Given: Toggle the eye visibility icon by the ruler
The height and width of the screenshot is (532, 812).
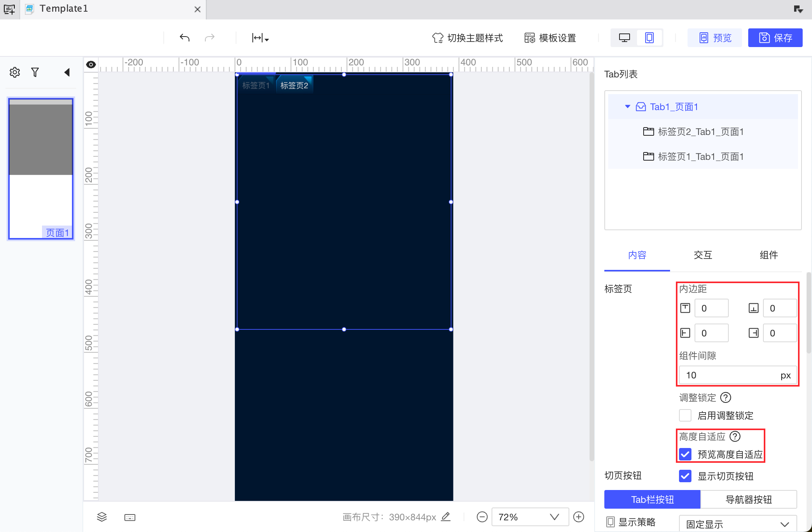Looking at the screenshot, I should [x=91, y=65].
